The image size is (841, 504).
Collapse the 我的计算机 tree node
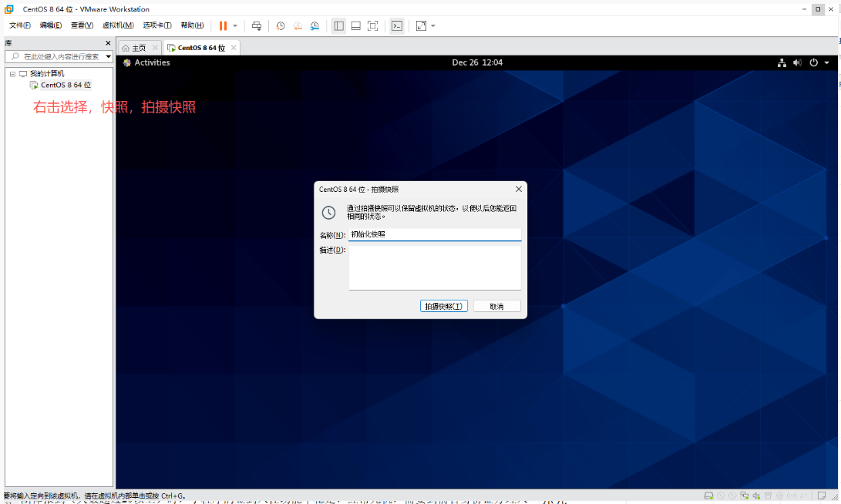(x=12, y=74)
